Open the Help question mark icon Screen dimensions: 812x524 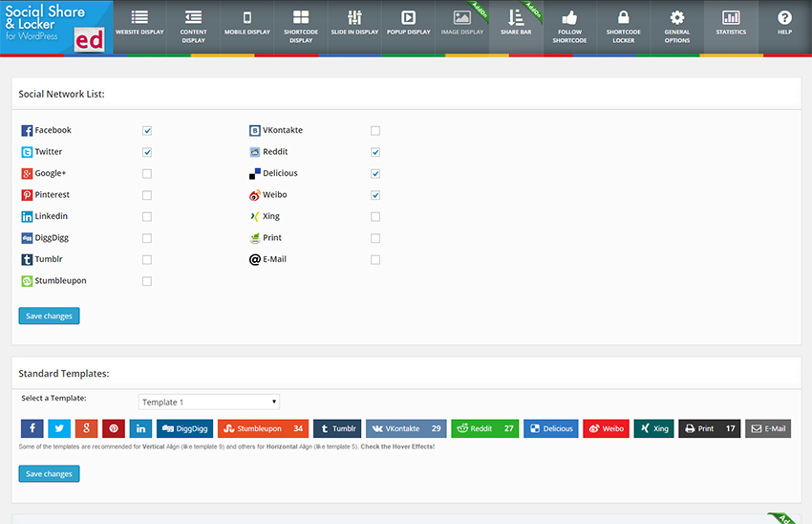coord(784,24)
